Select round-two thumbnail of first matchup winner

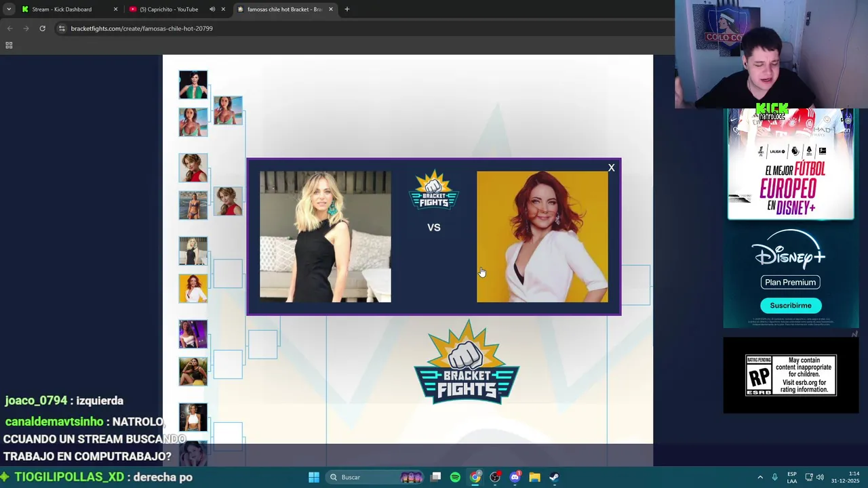pyautogui.click(x=228, y=110)
